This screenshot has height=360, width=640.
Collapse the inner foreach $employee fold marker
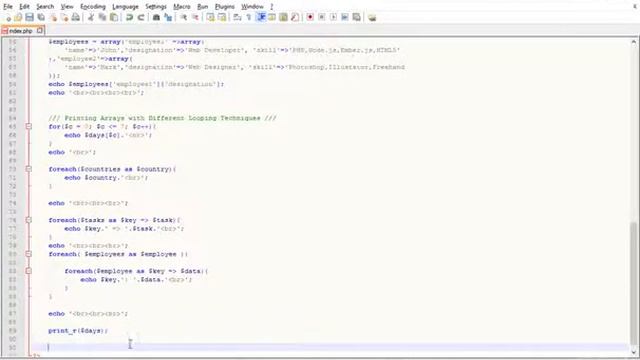click(x=29, y=271)
